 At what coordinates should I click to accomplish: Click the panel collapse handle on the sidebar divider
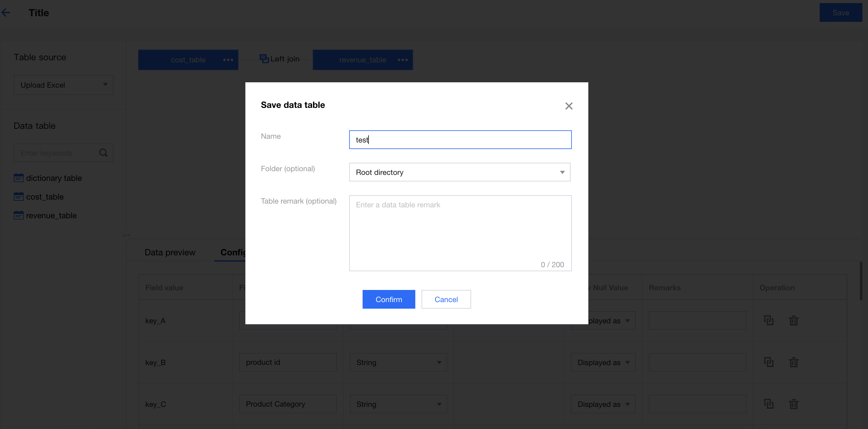pyautogui.click(x=126, y=235)
